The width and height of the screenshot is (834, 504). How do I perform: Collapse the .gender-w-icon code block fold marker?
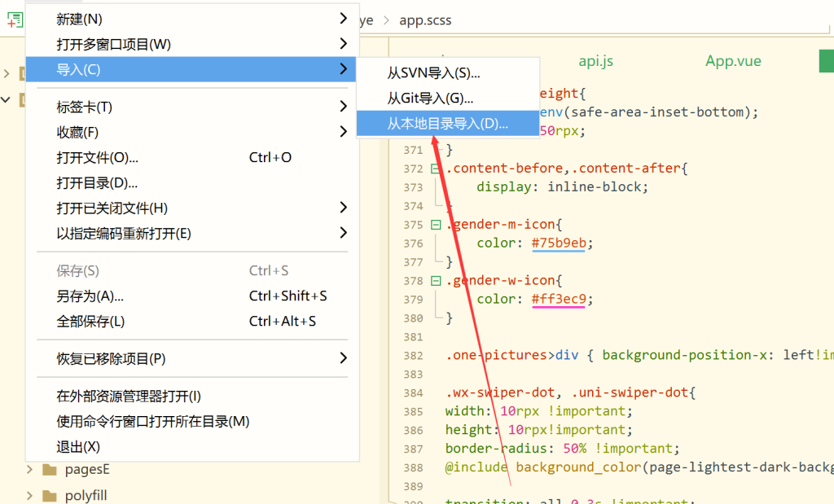point(436,281)
